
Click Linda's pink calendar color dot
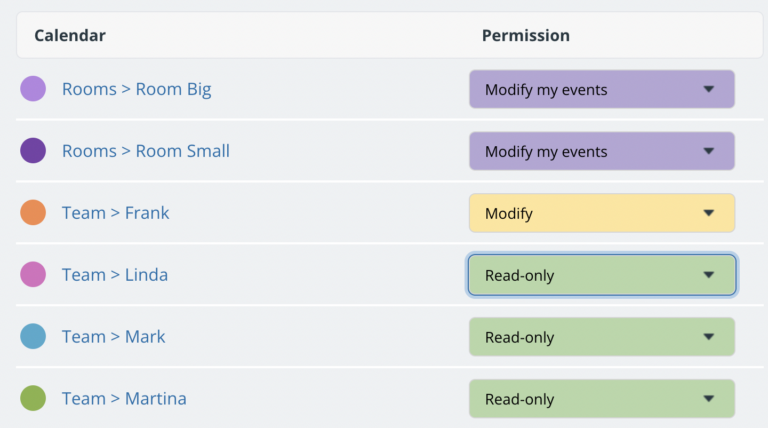(x=33, y=275)
